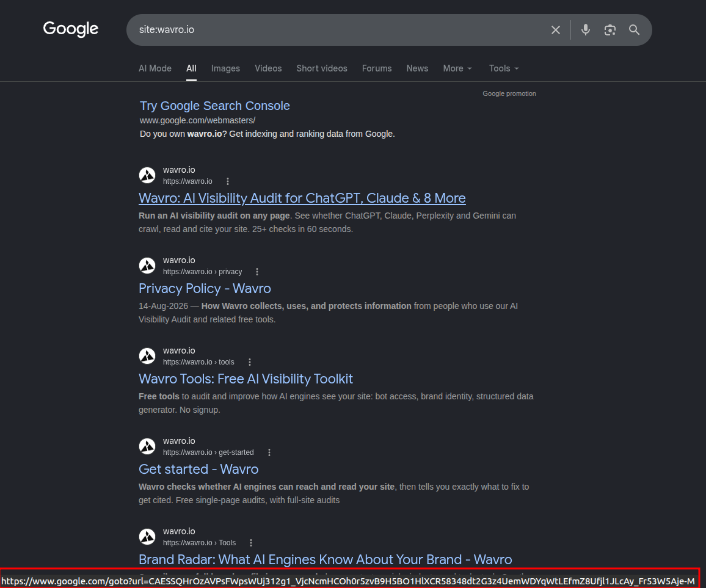Click the Google logo

point(71,29)
